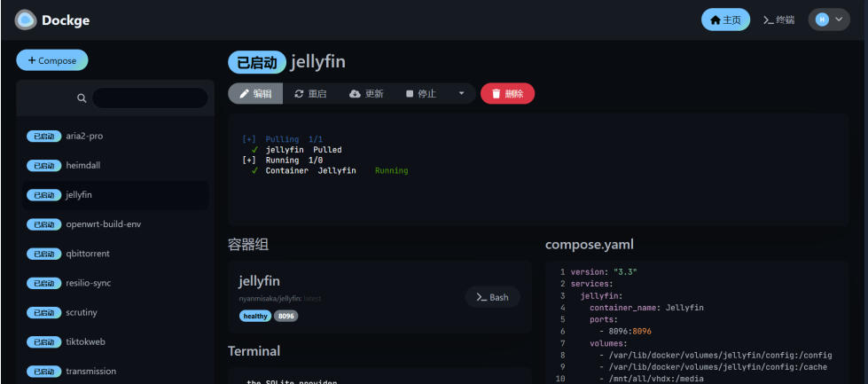Click 编辑 edit button
The width and height of the screenshot is (868, 384).
pyautogui.click(x=255, y=93)
